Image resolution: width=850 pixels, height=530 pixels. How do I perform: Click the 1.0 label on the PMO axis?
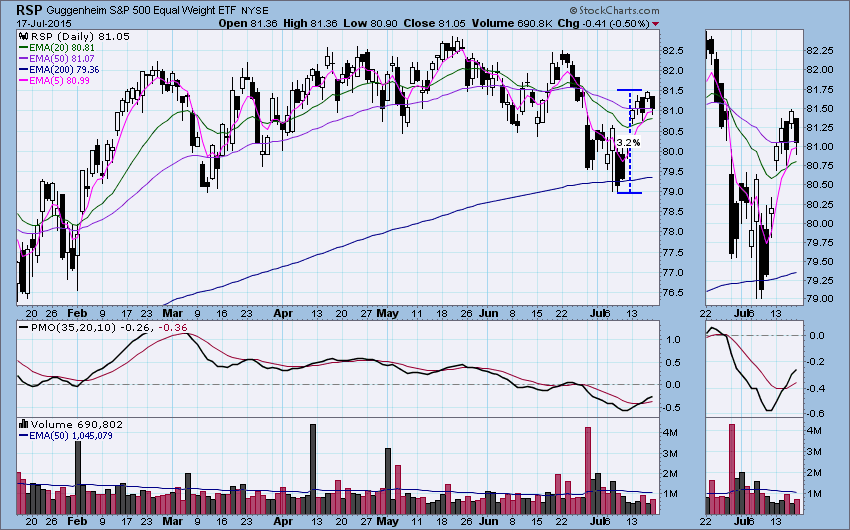[673, 340]
